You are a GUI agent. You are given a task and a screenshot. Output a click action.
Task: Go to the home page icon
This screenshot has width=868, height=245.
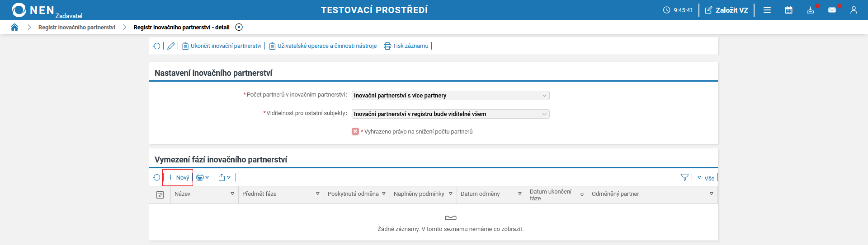(x=14, y=27)
